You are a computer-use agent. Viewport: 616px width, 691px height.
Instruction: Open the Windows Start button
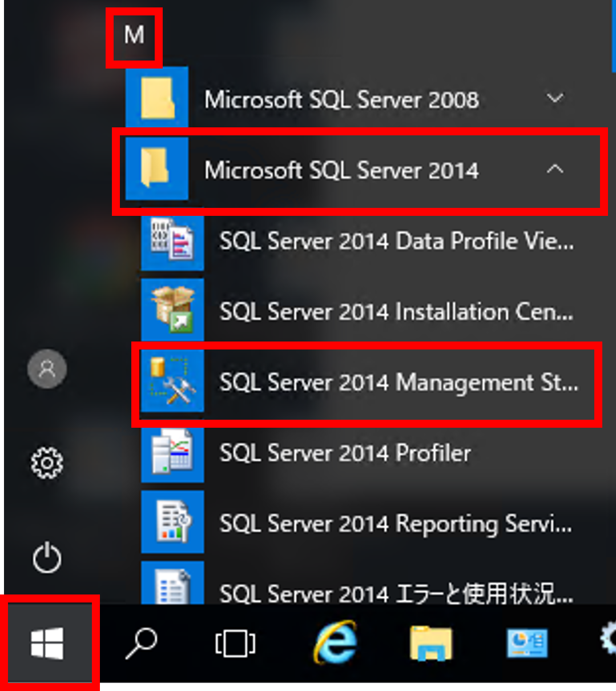click(47, 643)
